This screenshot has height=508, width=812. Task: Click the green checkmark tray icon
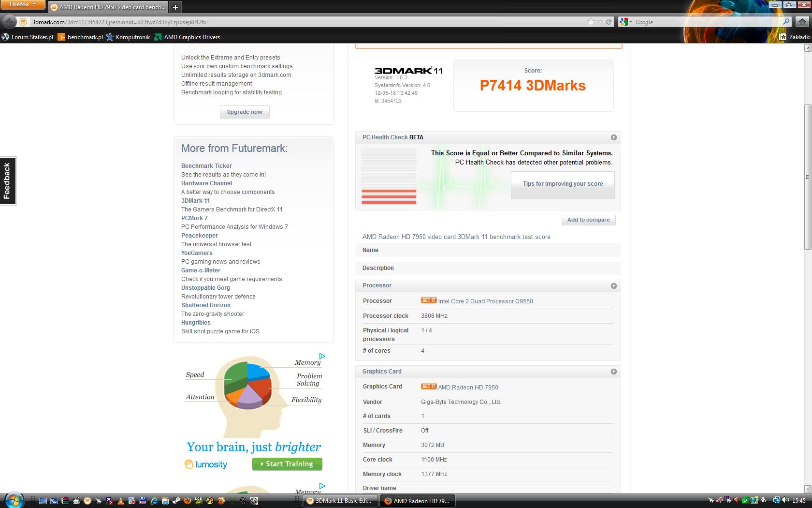click(746, 500)
